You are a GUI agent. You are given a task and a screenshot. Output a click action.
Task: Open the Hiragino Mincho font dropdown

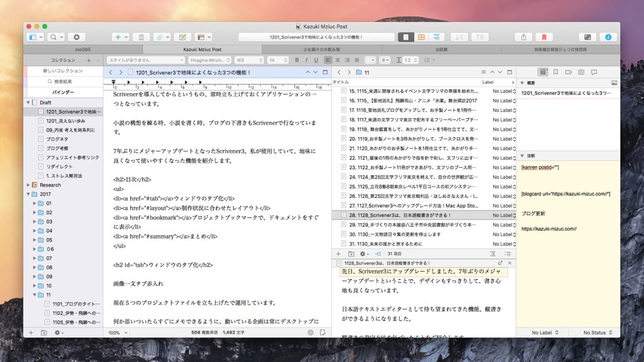(x=210, y=60)
